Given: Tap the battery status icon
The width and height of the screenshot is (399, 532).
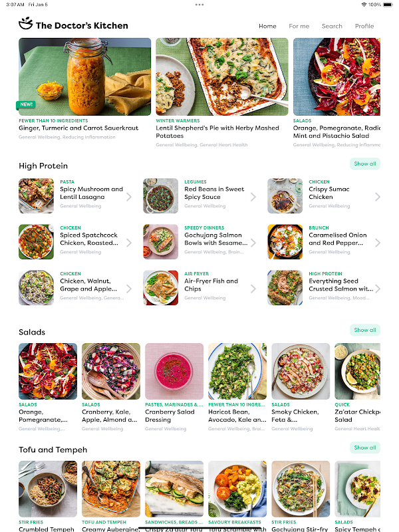Looking at the screenshot, I should (388, 5).
